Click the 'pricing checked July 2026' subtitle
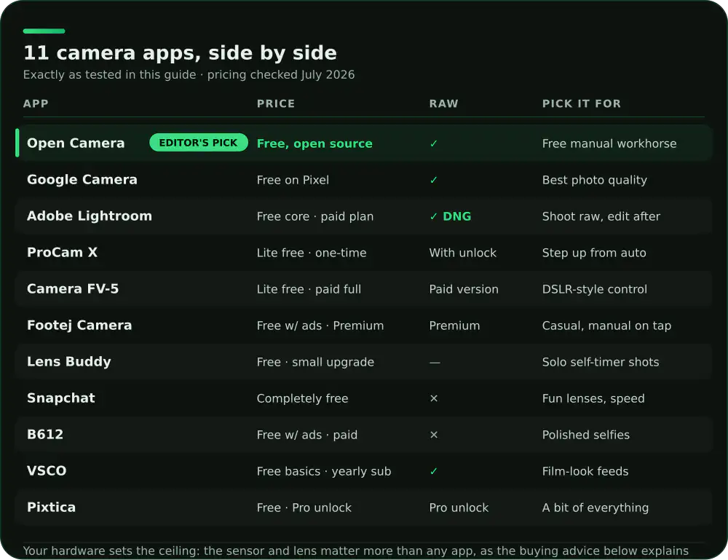 (280, 75)
